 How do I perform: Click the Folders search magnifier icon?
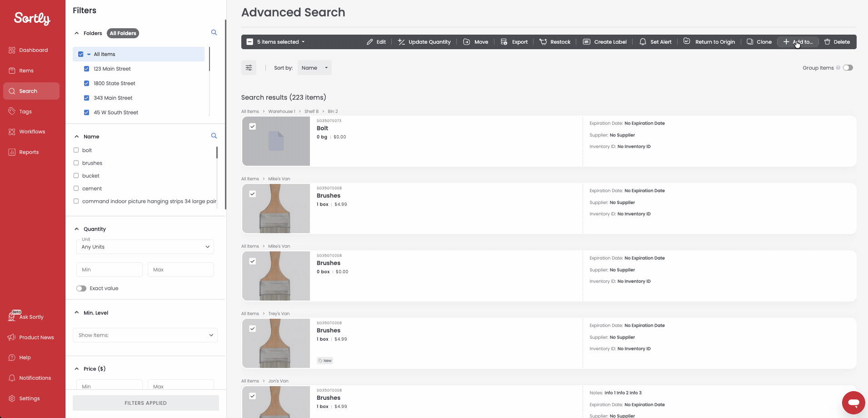pos(214,33)
